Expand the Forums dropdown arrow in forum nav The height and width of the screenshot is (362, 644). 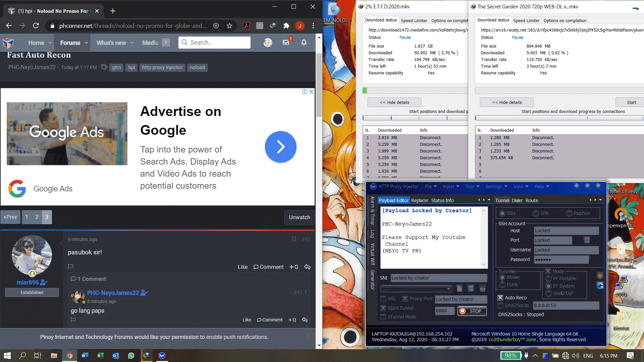tap(86, 43)
